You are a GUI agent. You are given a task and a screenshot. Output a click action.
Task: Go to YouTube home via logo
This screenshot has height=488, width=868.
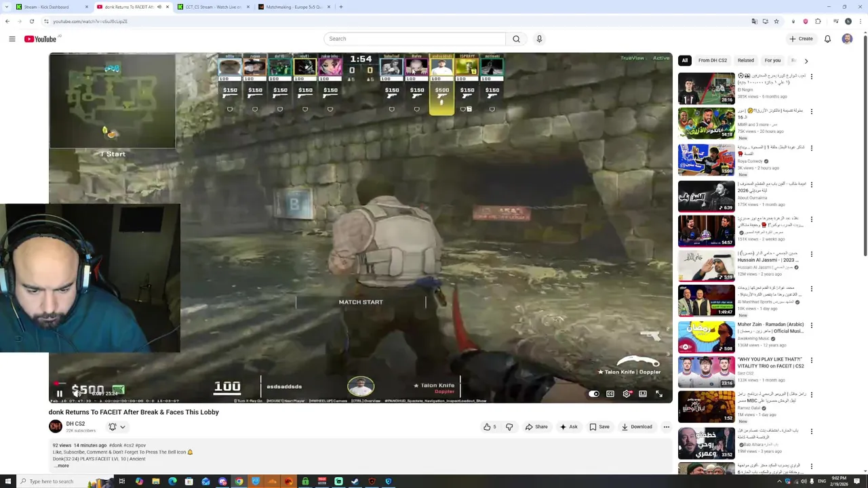click(x=41, y=39)
